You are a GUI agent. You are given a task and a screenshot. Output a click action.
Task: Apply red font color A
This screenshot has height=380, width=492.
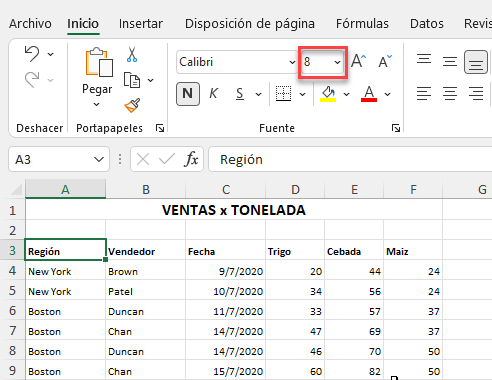pyautogui.click(x=369, y=94)
